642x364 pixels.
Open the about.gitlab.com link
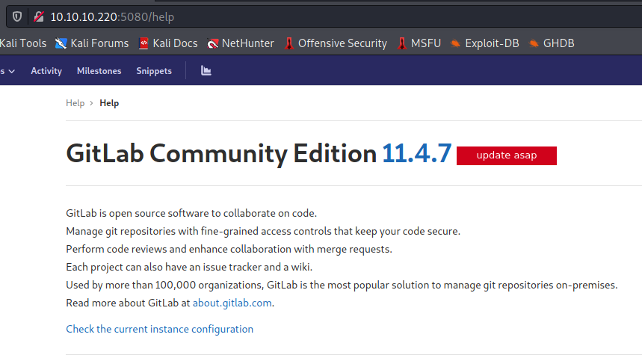point(232,303)
